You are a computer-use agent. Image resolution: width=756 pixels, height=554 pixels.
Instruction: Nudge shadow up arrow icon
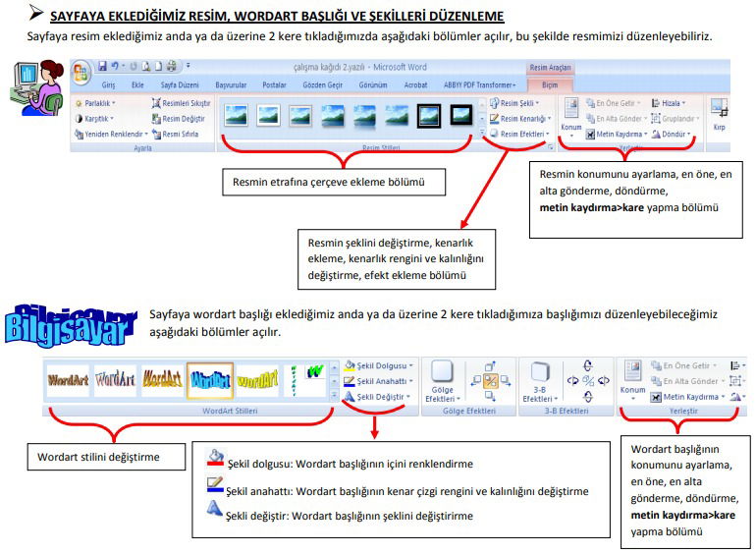coord(490,366)
